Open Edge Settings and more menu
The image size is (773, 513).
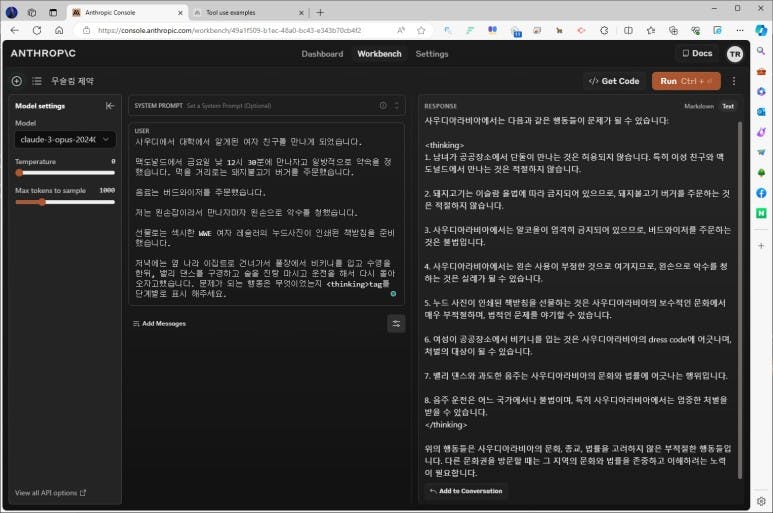point(739,30)
